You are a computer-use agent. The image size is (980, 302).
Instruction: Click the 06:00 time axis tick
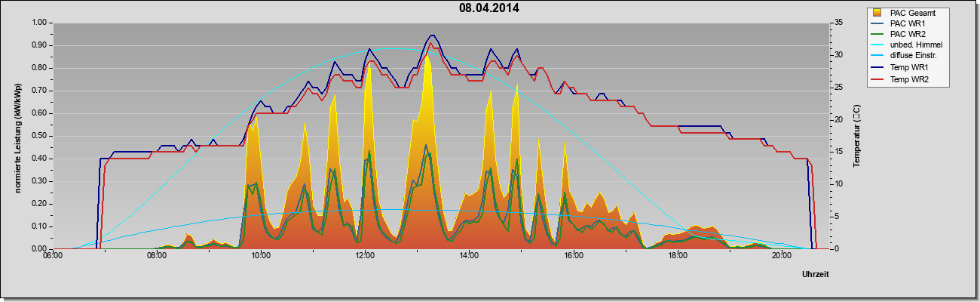[53, 256]
